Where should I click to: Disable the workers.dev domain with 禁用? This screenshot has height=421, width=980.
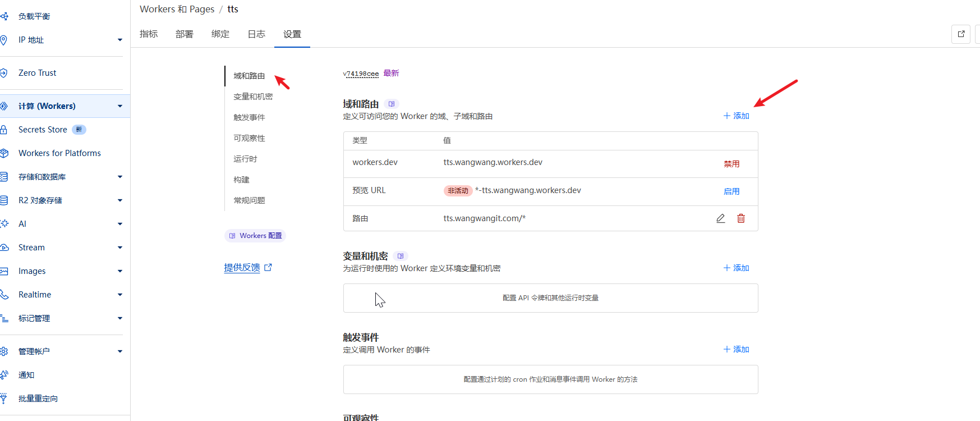click(x=731, y=164)
